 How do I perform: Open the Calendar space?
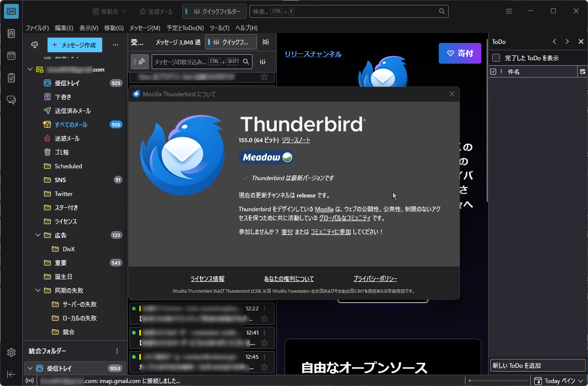pyautogui.click(x=11, y=56)
